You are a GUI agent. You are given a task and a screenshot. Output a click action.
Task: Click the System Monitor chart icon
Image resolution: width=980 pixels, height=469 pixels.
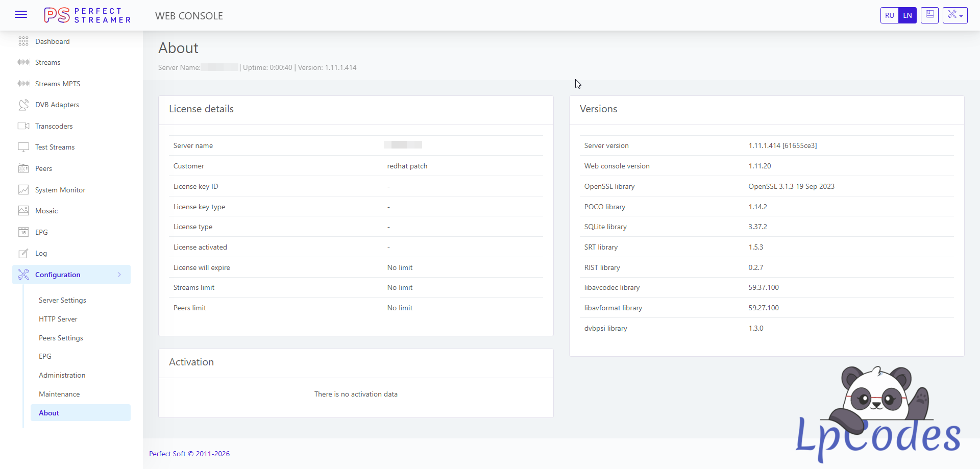[x=23, y=190]
